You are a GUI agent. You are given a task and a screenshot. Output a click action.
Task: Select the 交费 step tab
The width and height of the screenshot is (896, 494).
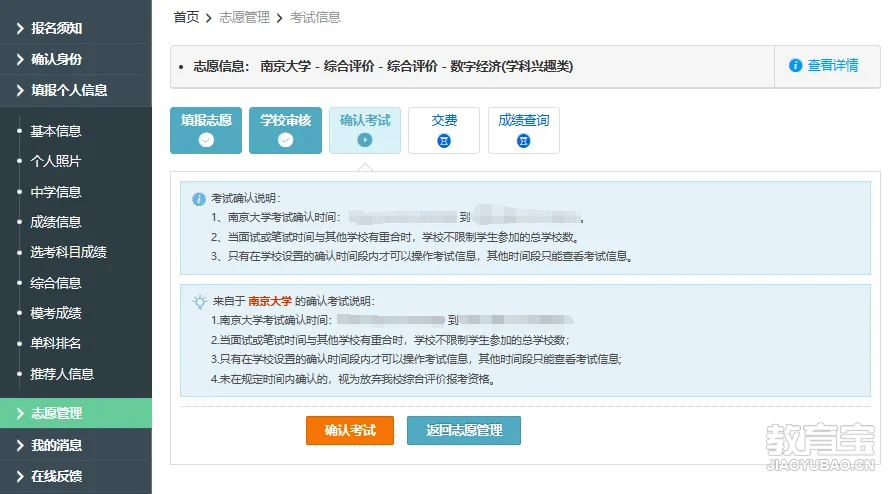(x=444, y=130)
